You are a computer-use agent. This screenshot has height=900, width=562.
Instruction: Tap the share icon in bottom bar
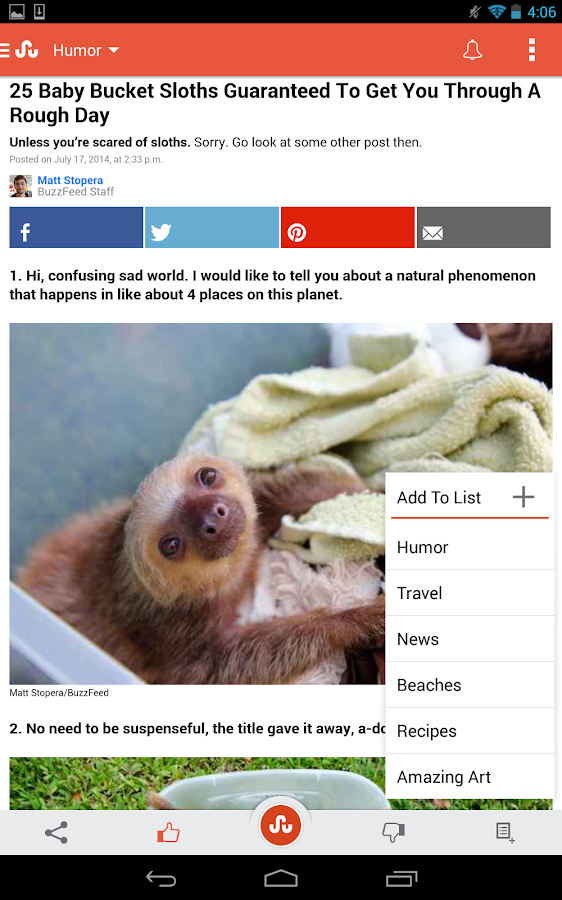click(x=56, y=832)
